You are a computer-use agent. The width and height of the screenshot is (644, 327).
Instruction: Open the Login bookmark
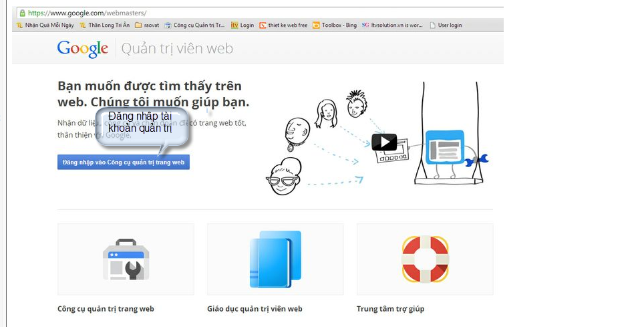click(243, 25)
